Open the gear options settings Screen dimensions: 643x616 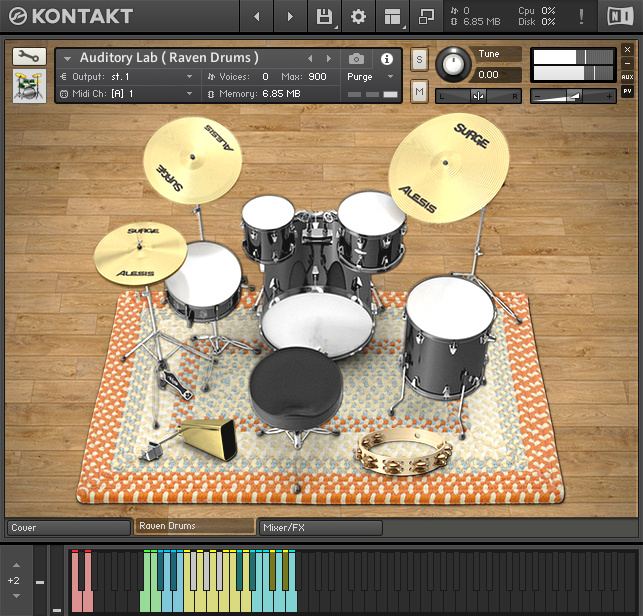pyautogui.click(x=358, y=16)
